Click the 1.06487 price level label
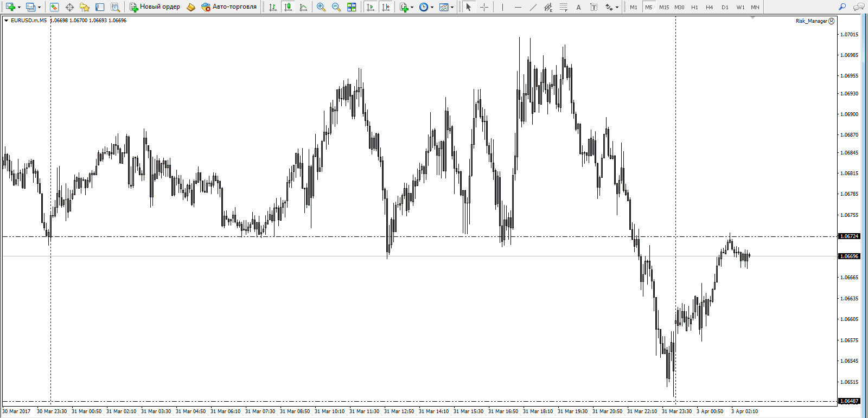 click(849, 401)
